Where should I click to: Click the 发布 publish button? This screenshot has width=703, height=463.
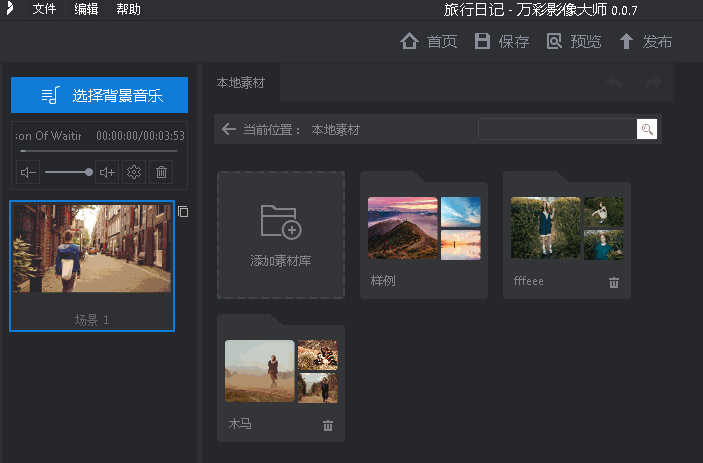tap(645, 41)
